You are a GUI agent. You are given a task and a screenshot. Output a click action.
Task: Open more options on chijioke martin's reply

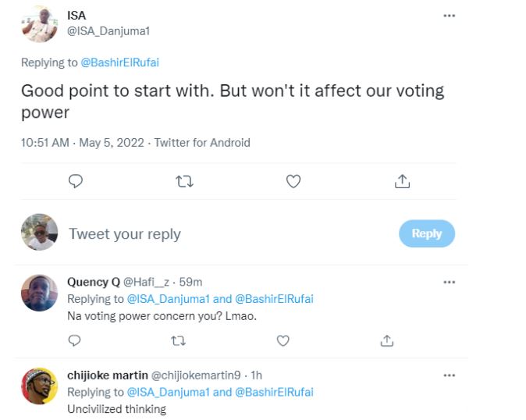point(449,376)
